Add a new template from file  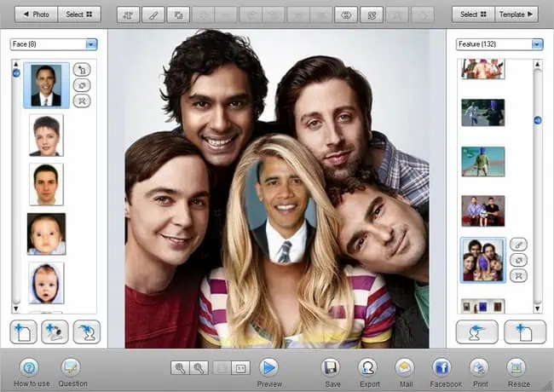pos(525,332)
